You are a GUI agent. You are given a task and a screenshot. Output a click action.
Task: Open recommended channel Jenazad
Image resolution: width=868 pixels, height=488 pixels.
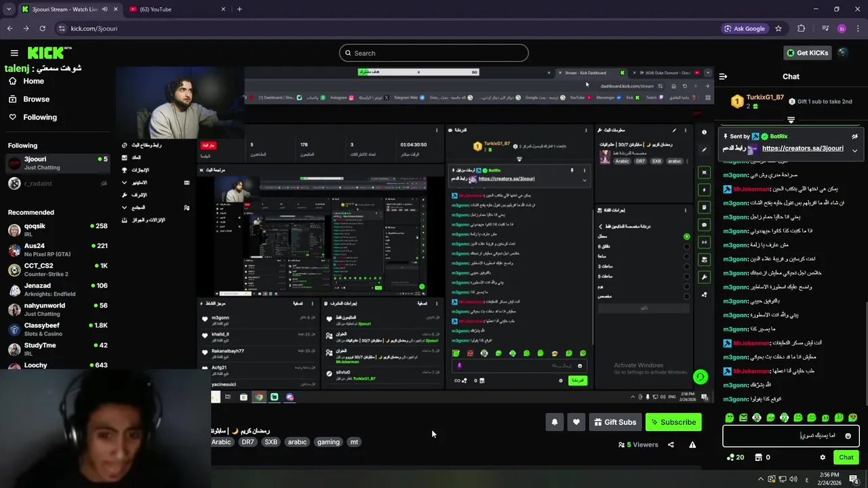tap(58, 289)
